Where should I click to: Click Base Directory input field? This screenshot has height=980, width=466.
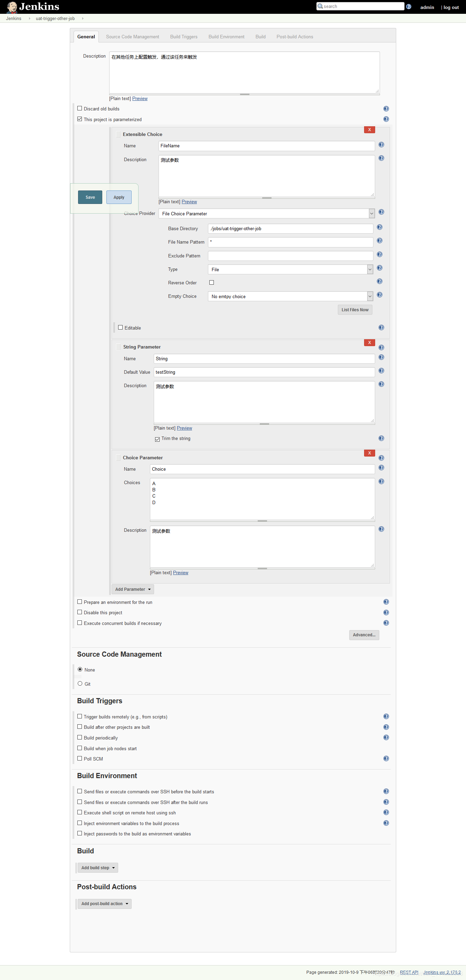pyautogui.click(x=291, y=229)
